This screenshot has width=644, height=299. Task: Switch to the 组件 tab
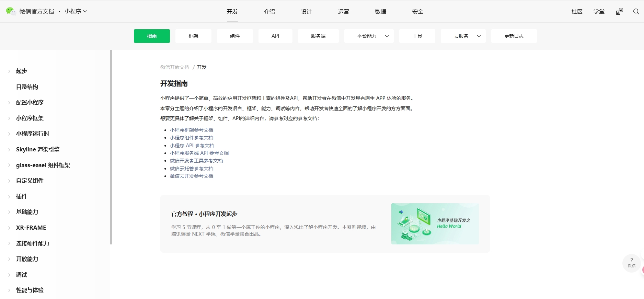tap(235, 36)
